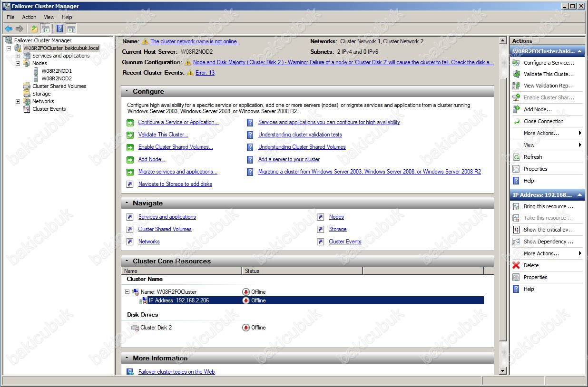Open the Configure a Service or Application link
This screenshot has width=588, height=387.
tap(178, 122)
